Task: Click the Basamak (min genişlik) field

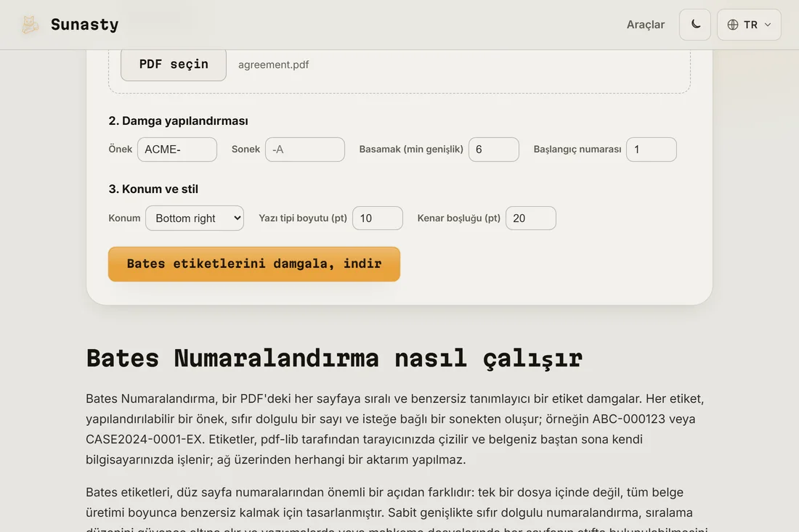Action: tap(494, 150)
